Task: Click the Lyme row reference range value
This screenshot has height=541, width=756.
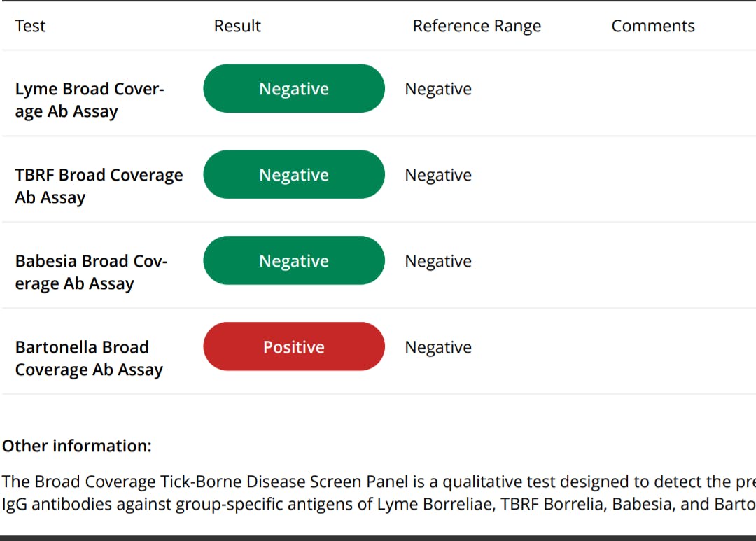Action: (438, 89)
